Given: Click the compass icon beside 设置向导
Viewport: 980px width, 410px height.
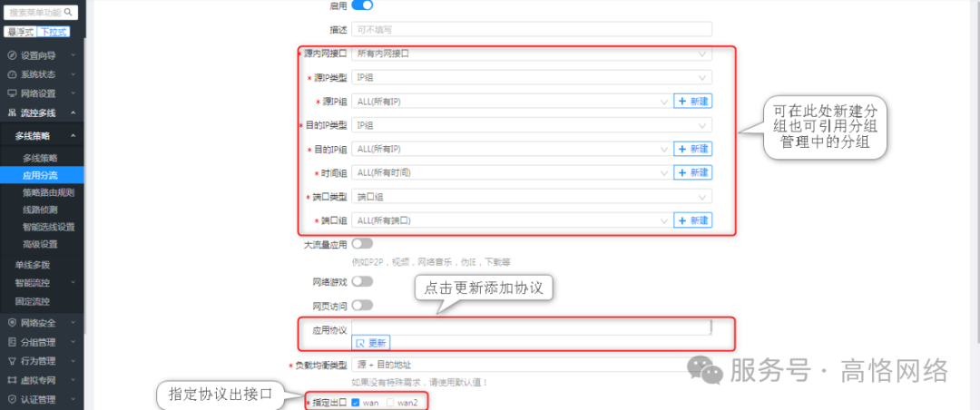Looking at the screenshot, I should 12,55.
